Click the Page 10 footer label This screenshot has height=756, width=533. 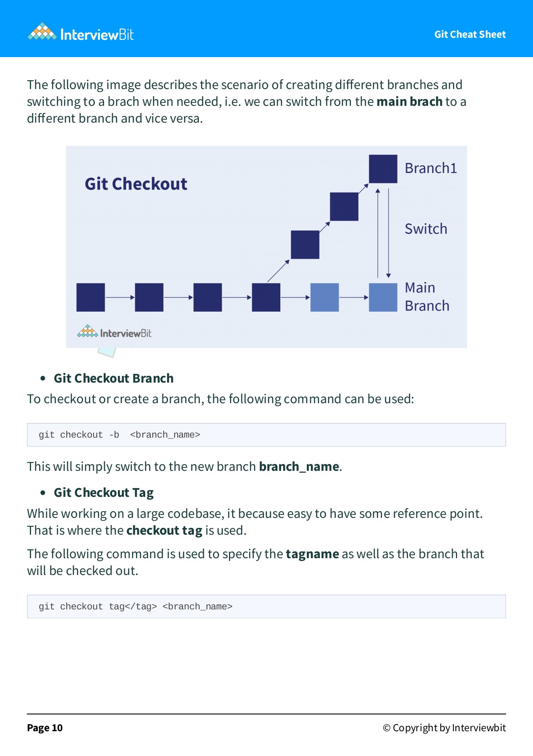pos(45,728)
